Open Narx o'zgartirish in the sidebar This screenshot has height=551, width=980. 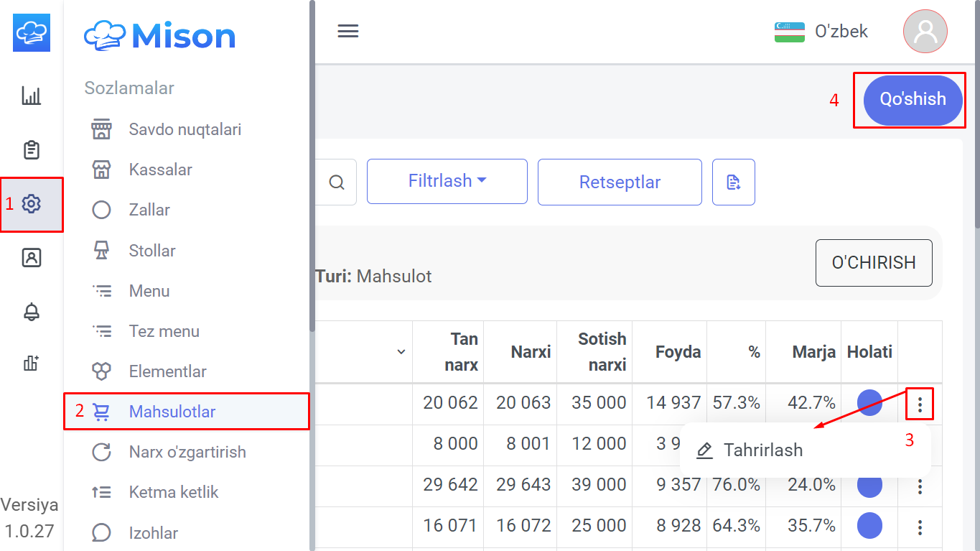tap(186, 452)
